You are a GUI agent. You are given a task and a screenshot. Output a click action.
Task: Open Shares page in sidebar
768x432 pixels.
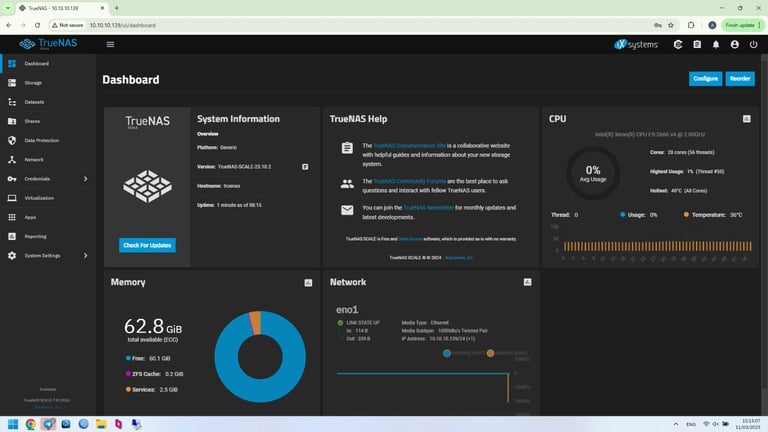[x=48, y=121]
